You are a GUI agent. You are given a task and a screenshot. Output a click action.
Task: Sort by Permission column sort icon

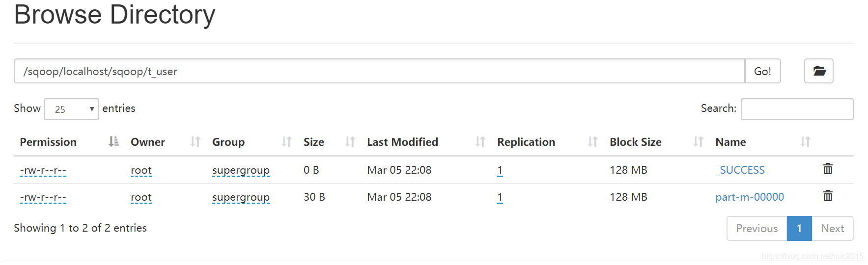pos(113,142)
